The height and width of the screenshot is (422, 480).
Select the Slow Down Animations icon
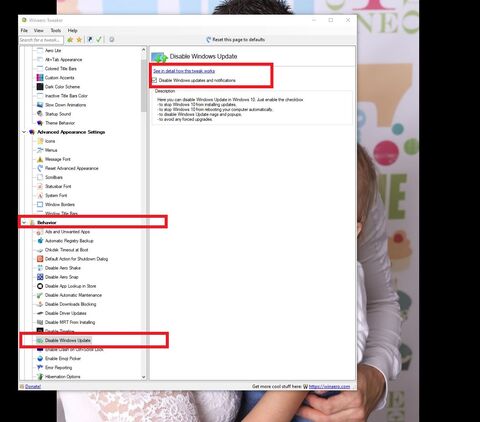(40, 105)
